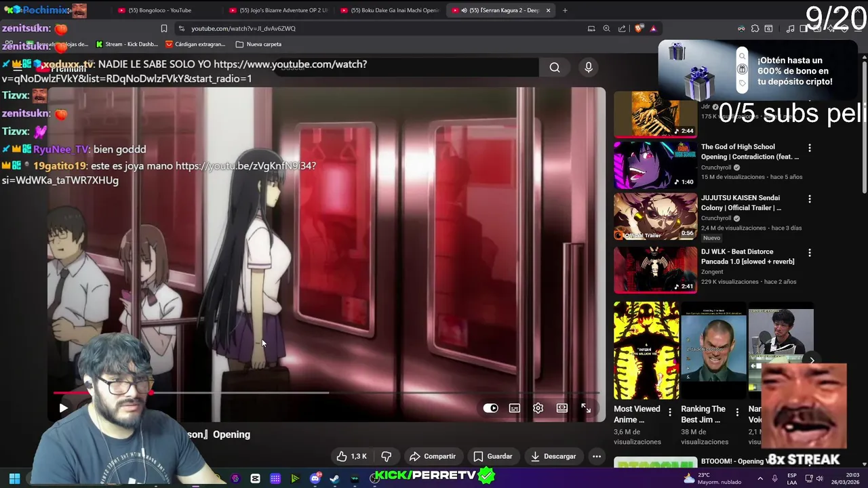Open JUJUTSU KAISEN Sendai Colony title link
The width and height of the screenshot is (868, 488).
coord(741,203)
